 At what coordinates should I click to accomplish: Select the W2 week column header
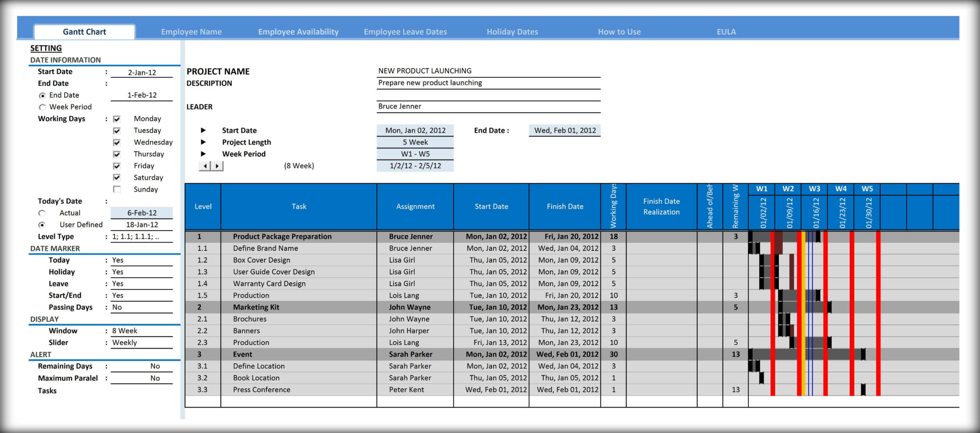tap(788, 189)
